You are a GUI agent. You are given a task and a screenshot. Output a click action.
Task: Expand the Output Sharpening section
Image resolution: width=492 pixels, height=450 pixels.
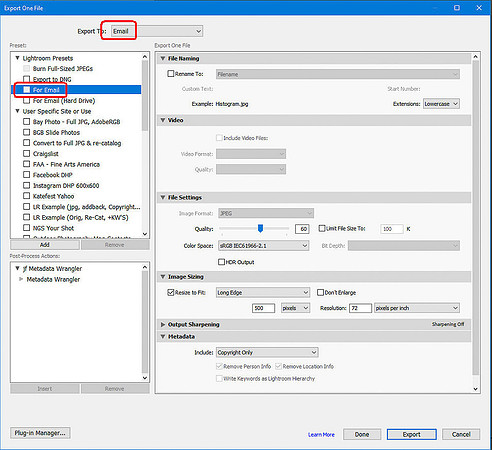click(x=163, y=324)
